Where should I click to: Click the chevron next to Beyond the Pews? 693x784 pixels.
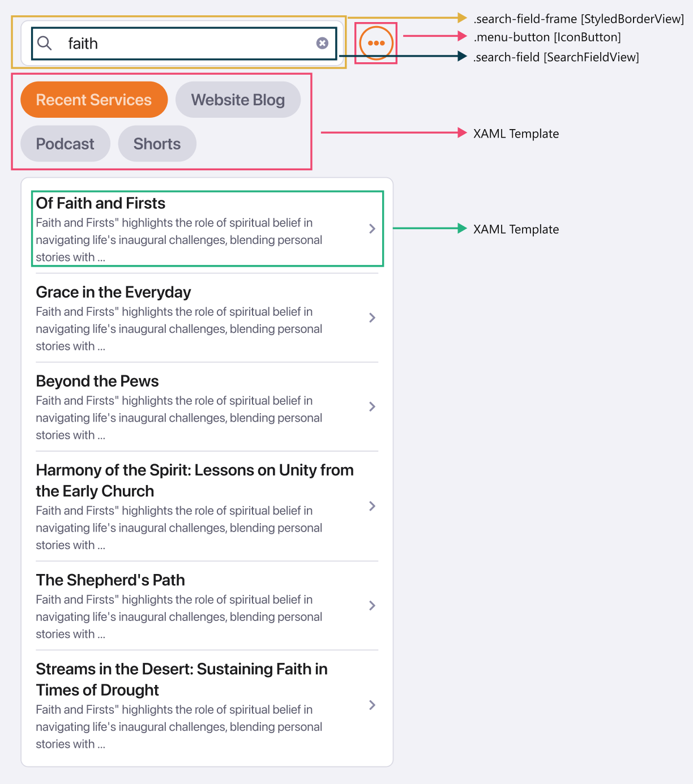click(x=372, y=406)
